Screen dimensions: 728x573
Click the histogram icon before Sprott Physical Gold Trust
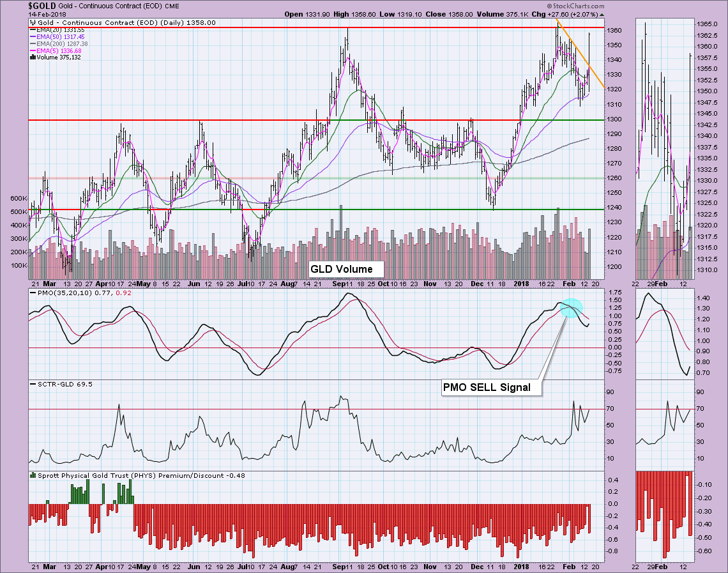(x=33, y=475)
